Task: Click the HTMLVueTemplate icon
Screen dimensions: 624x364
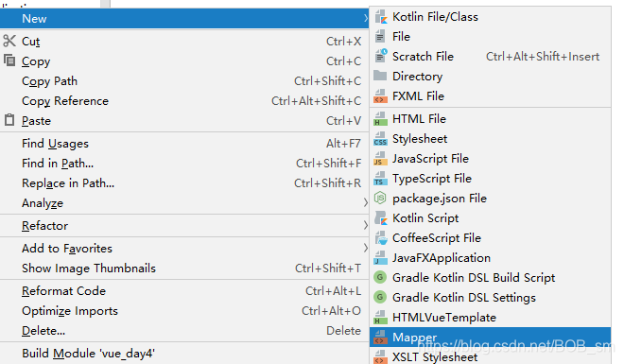Action: [380, 317]
